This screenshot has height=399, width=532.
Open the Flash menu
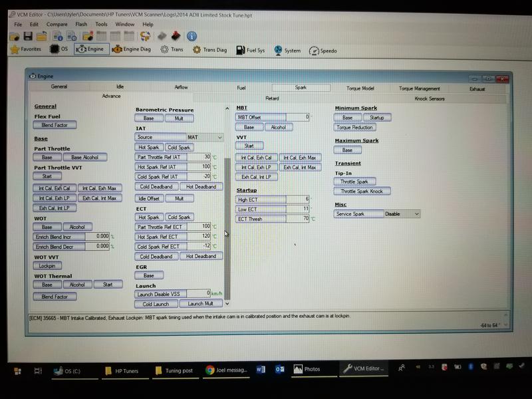pyautogui.click(x=81, y=25)
